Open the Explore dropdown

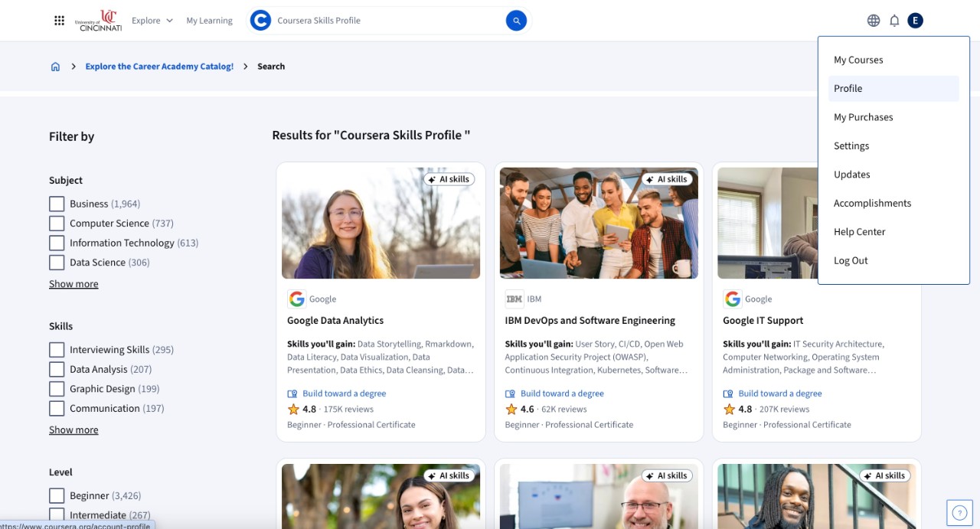pyautogui.click(x=152, y=21)
